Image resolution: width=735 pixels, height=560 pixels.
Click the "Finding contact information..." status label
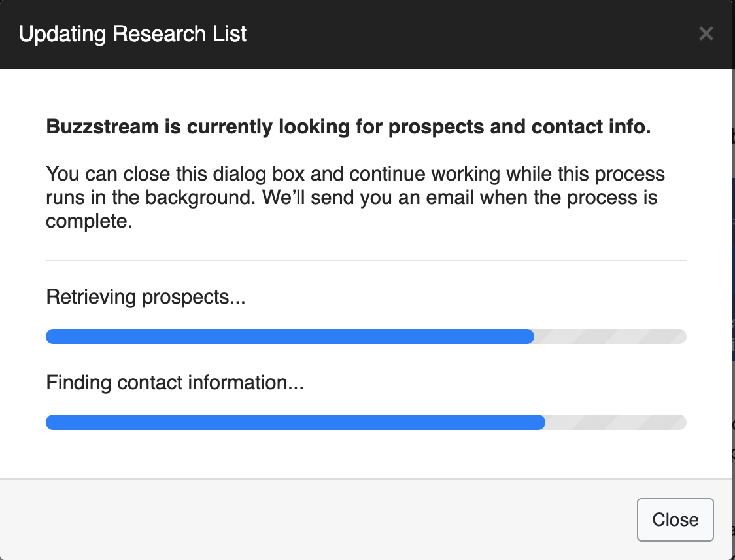(175, 382)
